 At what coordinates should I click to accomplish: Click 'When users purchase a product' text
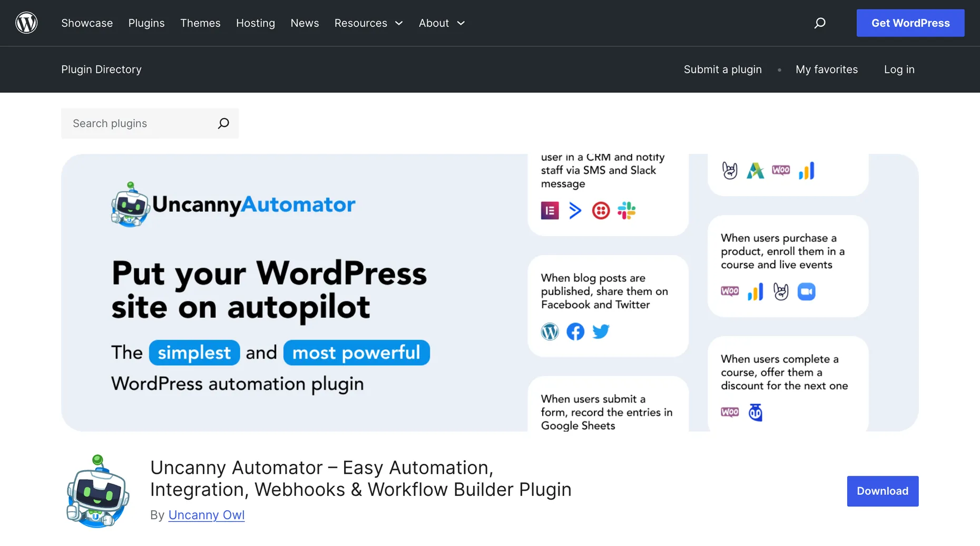click(783, 251)
